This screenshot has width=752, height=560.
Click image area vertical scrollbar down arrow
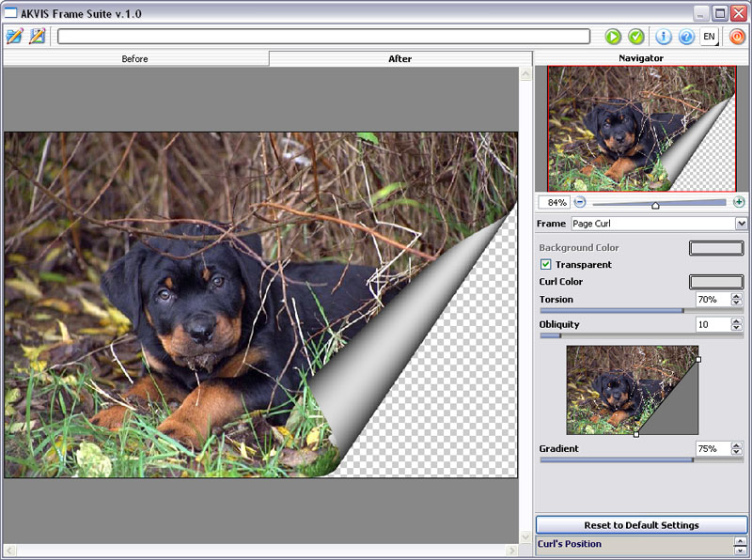[x=525, y=537]
